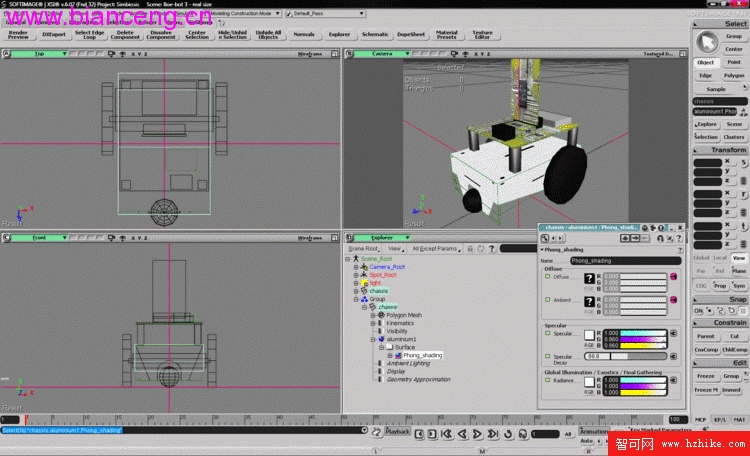Toggle Specular animation marker

tap(548, 333)
